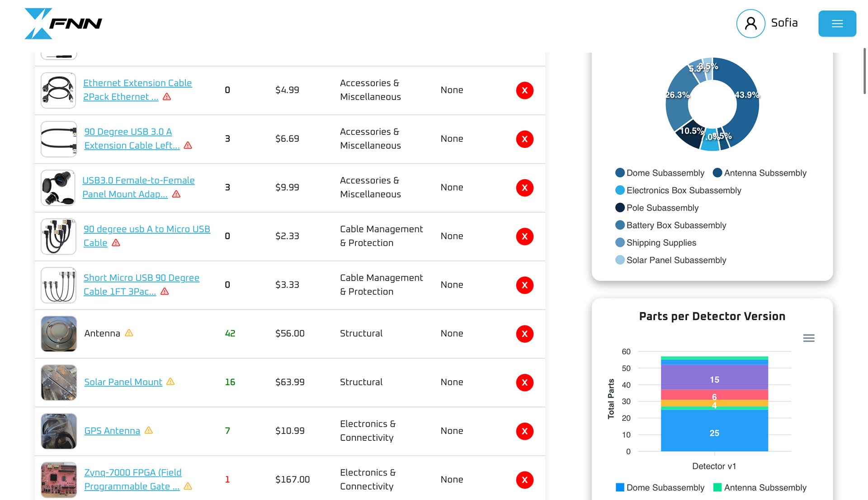Click Sofia's user profile avatar icon
Viewport: 868px width, 500px height.
pyautogui.click(x=750, y=24)
